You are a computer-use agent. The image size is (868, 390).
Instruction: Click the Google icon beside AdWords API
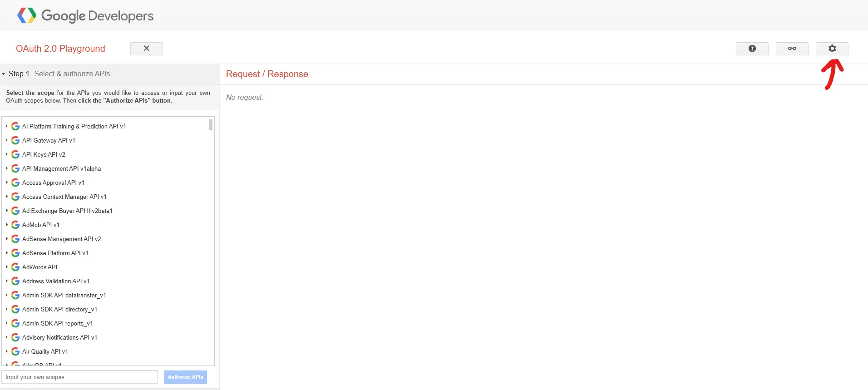15,267
